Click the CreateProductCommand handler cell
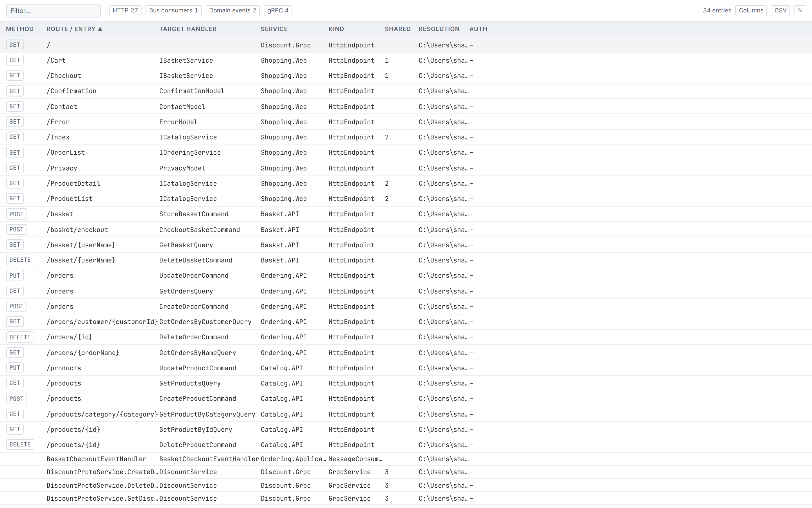 pos(198,398)
